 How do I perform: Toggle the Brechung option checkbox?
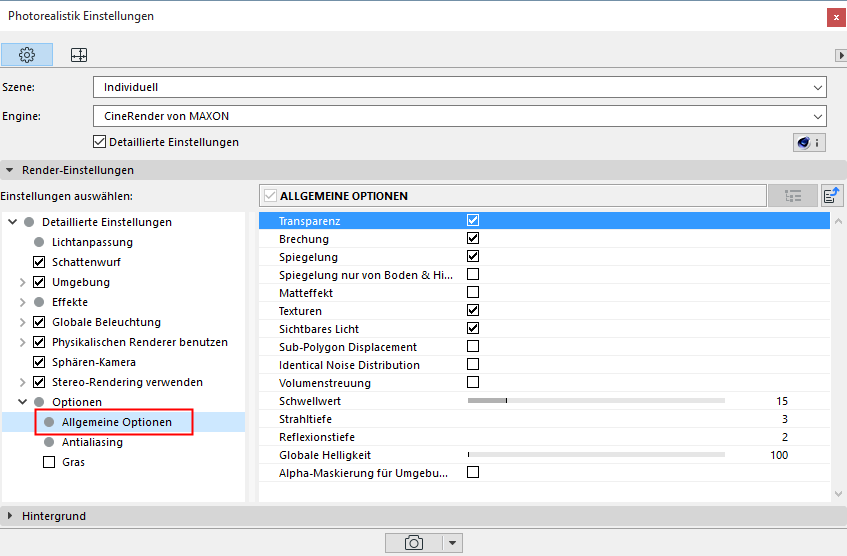[473, 238]
